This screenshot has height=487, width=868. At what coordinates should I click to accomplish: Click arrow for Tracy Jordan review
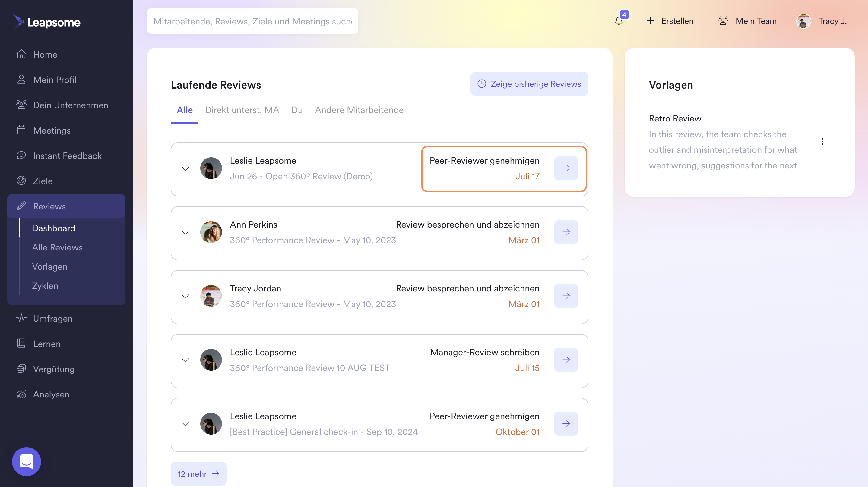pyautogui.click(x=566, y=296)
